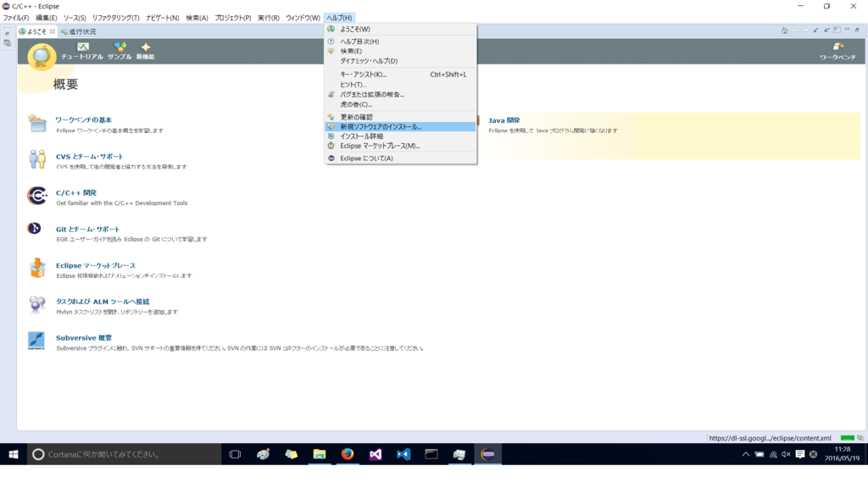The width and height of the screenshot is (868, 488).
Task: Open the 検索(A) menu
Action: 197,18
